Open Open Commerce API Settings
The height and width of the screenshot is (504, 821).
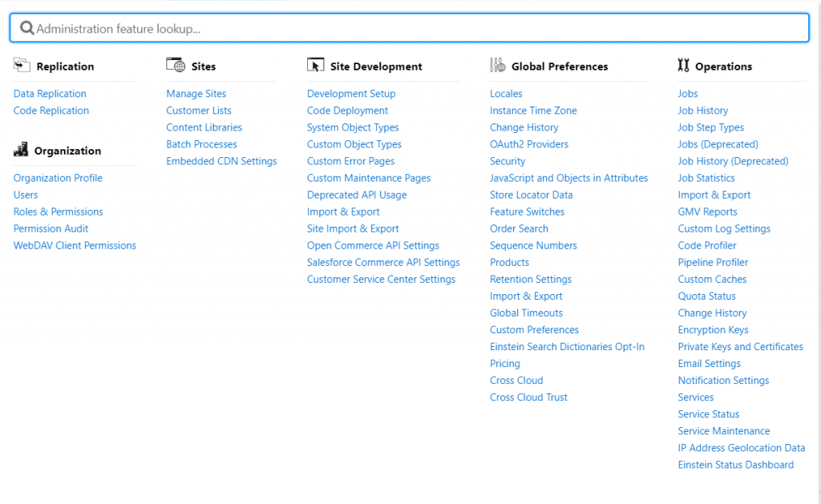click(374, 245)
